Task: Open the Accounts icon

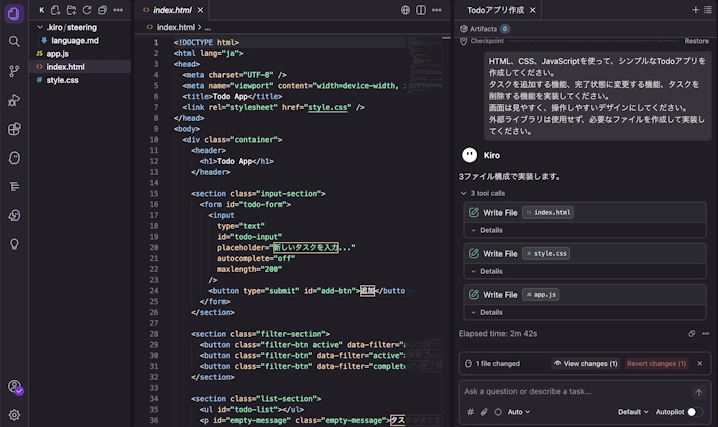Action: point(14,387)
